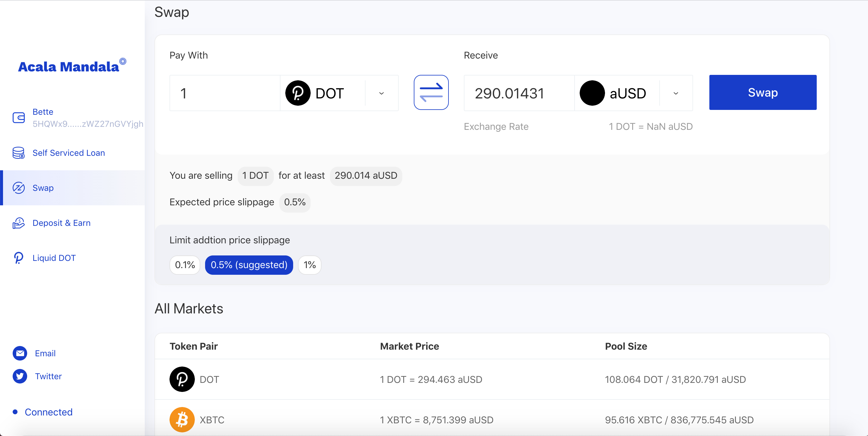Click the Connected status text
The width and height of the screenshot is (868, 436).
49,412
